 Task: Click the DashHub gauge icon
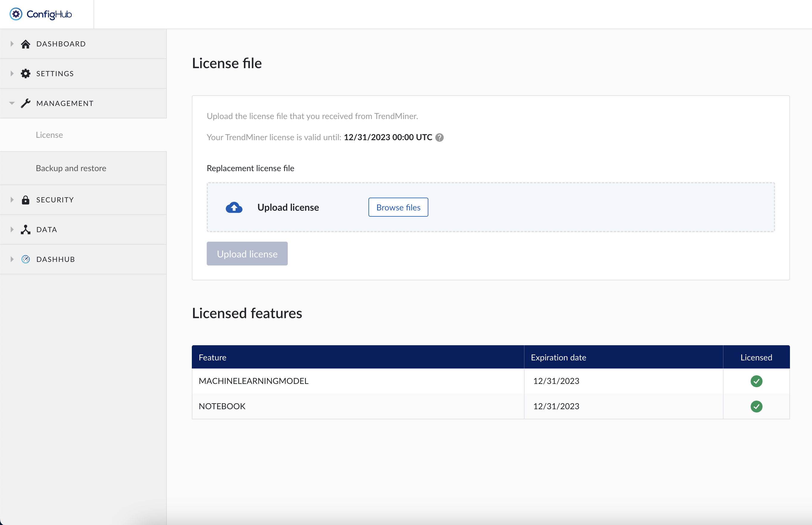[x=26, y=259]
